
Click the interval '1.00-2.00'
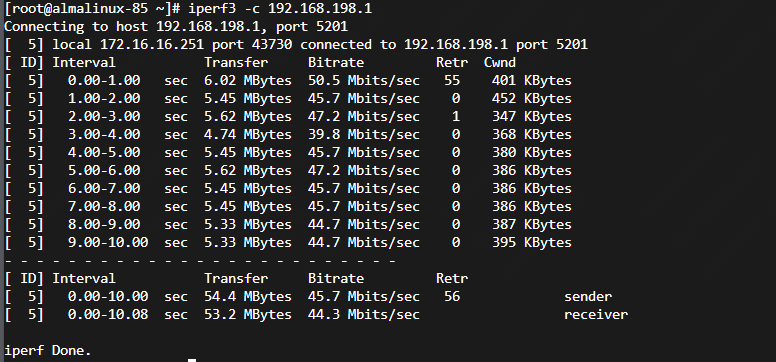104,99
